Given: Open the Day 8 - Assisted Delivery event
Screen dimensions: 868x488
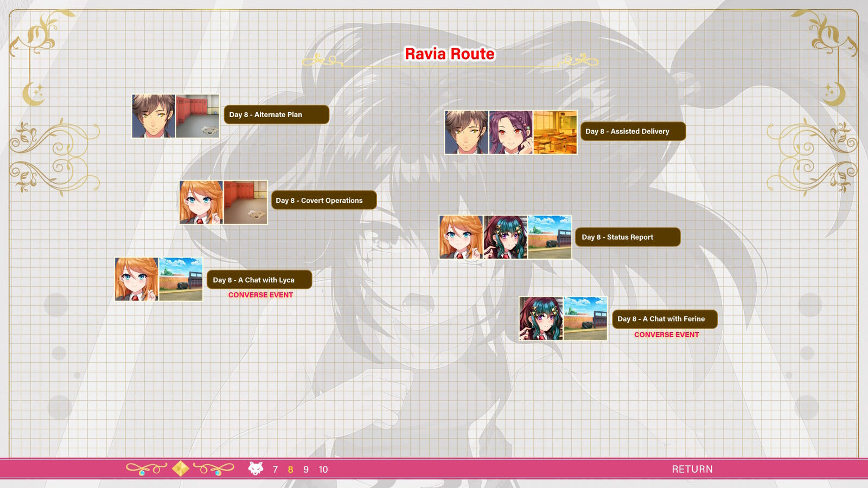Looking at the screenshot, I should (x=633, y=131).
